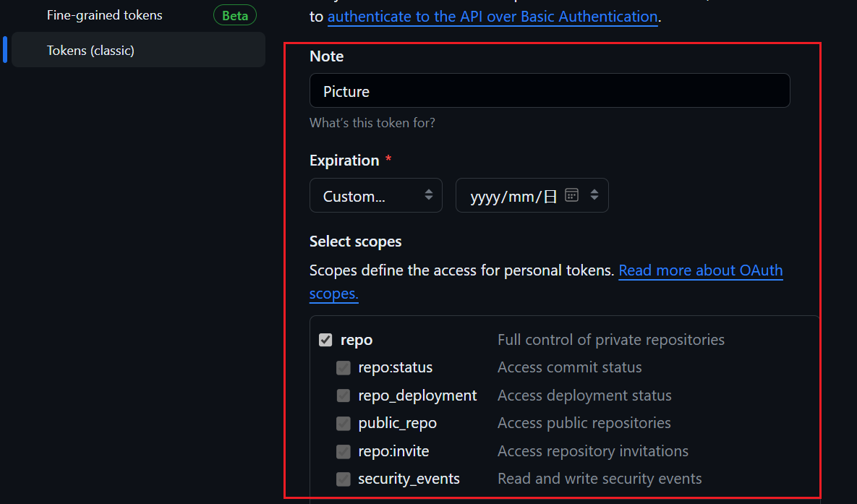The image size is (857, 504).
Task: Open the Basic Authentication documentation link
Action: coord(493,16)
